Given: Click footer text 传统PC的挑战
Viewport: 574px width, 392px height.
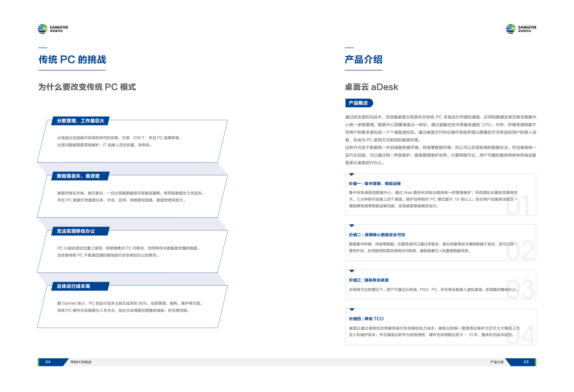Looking at the screenshot, I should pyautogui.click(x=81, y=362).
